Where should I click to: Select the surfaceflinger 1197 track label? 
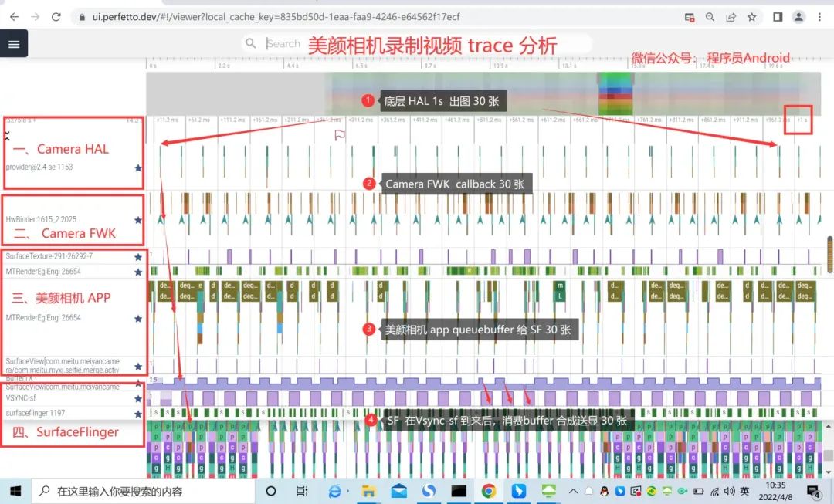point(35,413)
